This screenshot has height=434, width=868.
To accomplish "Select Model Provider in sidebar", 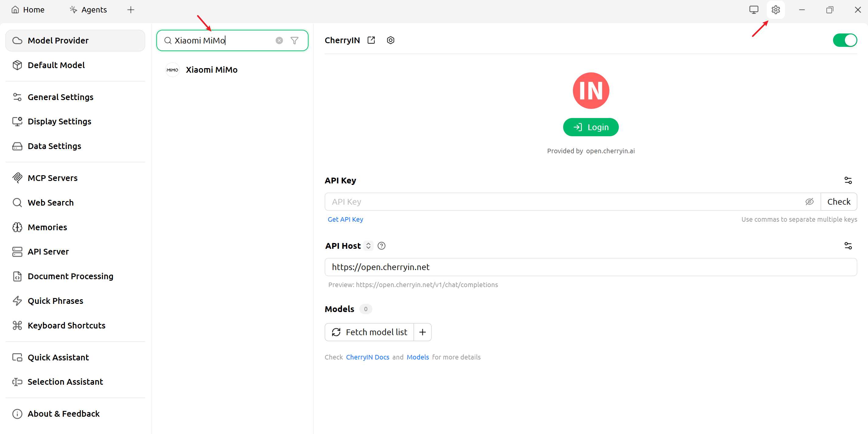I will pos(75,40).
